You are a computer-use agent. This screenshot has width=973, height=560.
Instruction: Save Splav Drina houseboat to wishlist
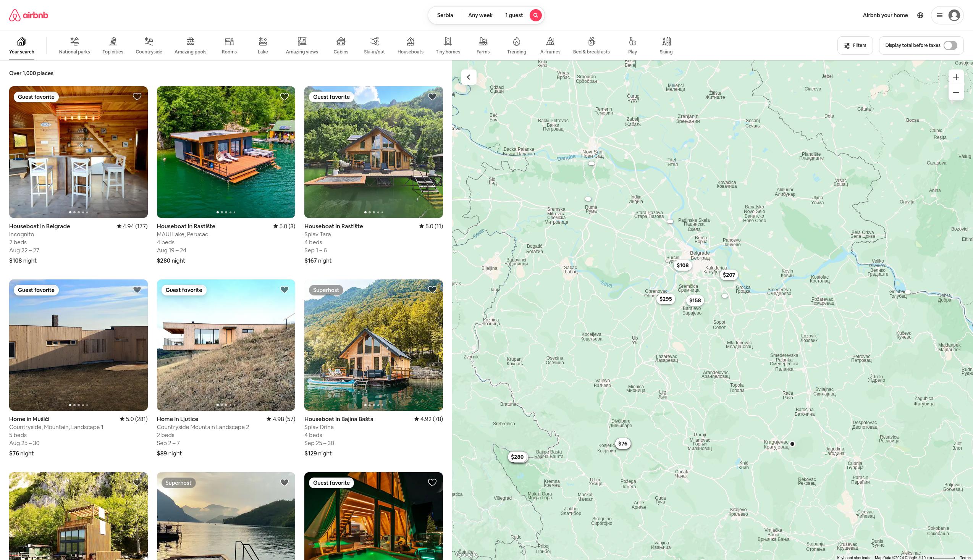[x=432, y=290]
